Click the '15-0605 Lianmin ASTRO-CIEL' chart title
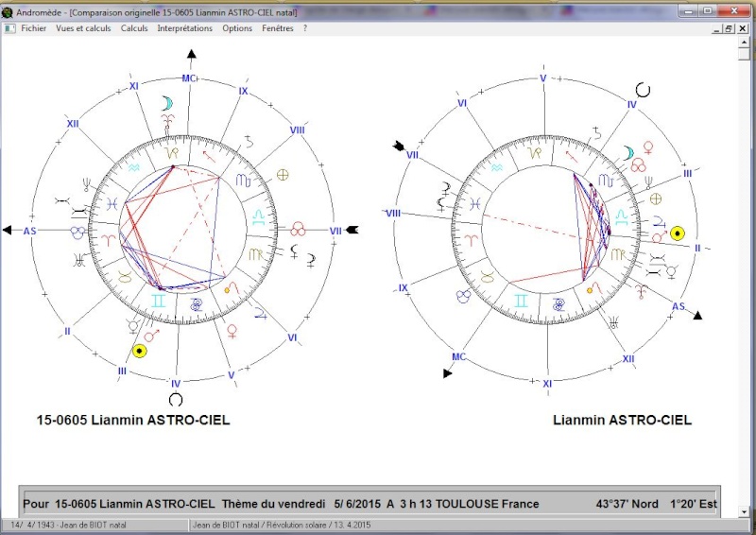The width and height of the screenshot is (756, 535). [x=133, y=421]
